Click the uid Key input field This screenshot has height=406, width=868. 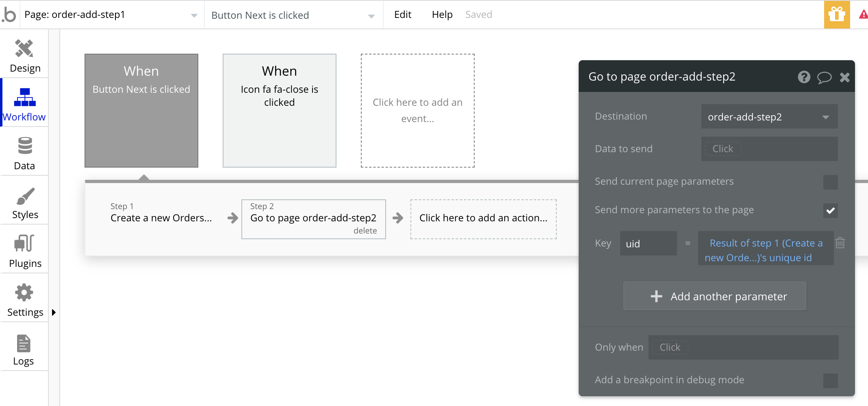[x=648, y=243]
